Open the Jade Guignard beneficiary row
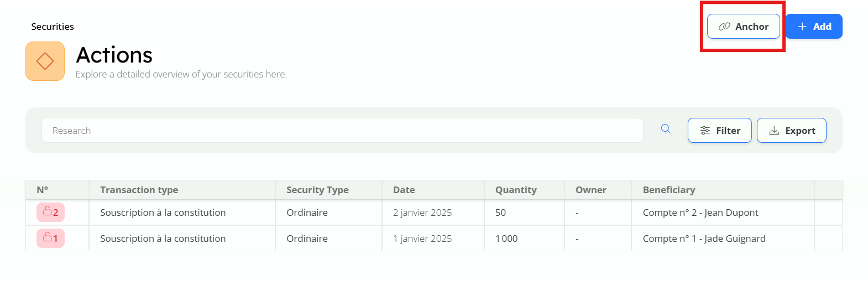Image resolution: width=868 pixels, height=285 pixels. [704, 239]
